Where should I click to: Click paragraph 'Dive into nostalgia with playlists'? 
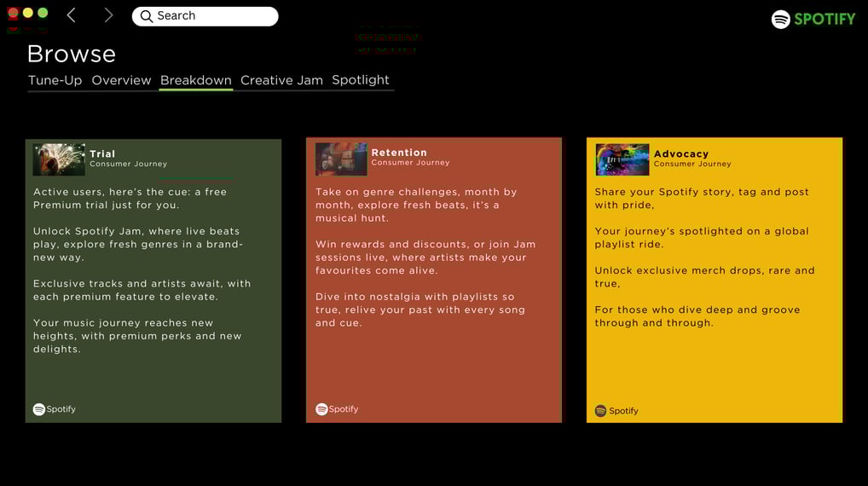pyautogui.click(x=420, y=310)
